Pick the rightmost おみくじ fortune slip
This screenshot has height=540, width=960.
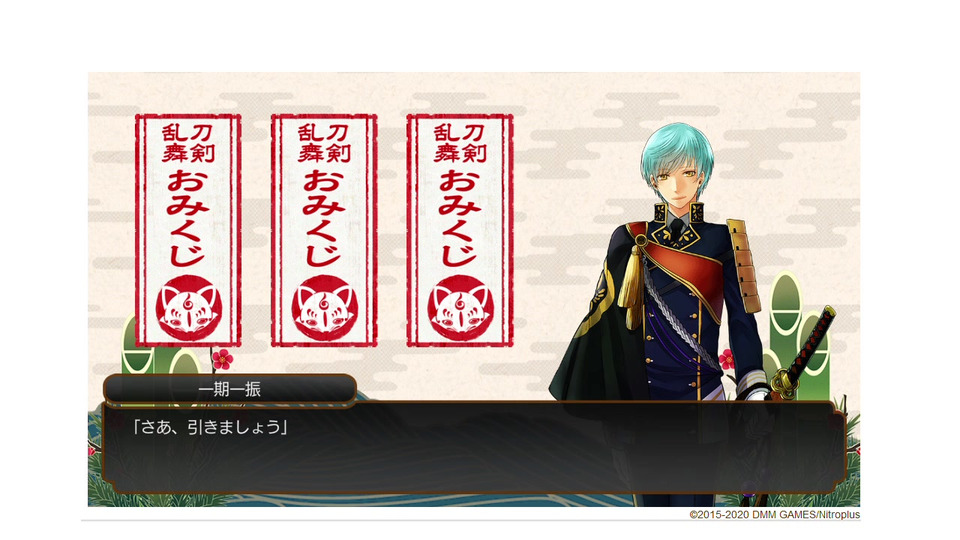click(x=460, y=230)
